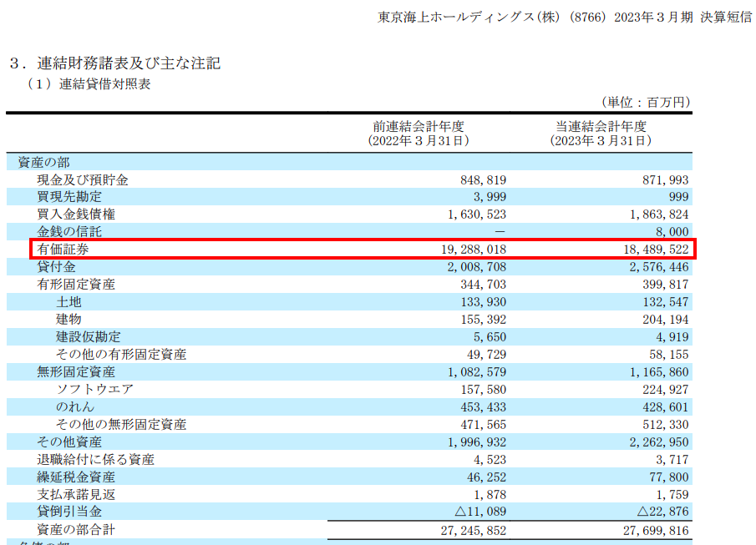Click the row label 現金及び預貯金
This screenshot has width=756, height=545.
coord(83,180)
